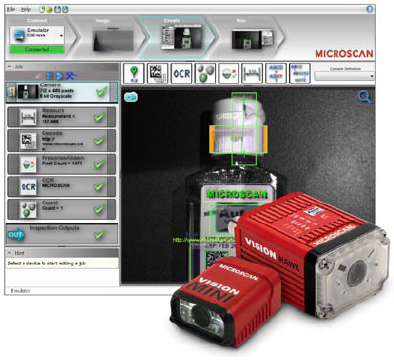Select the OCR tool in toolbar
This screenshot has height=360, width=394.
pos(181,73)
